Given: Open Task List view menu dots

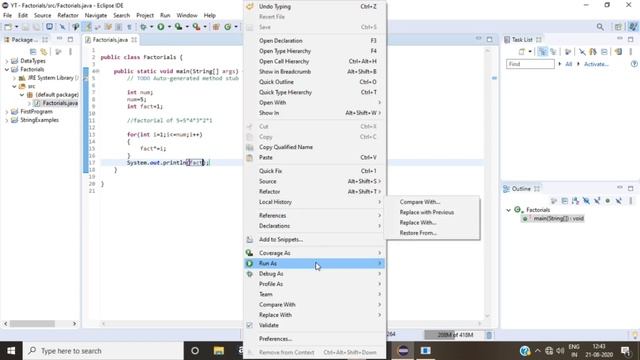Looking at the screenshot, I should pyautogui.click(x=631, y=52).
